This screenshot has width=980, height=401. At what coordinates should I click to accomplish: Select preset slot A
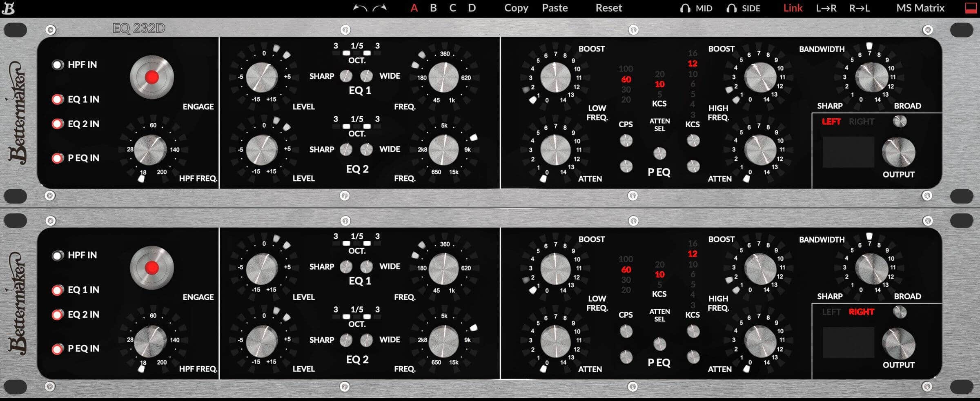point(414,8)
